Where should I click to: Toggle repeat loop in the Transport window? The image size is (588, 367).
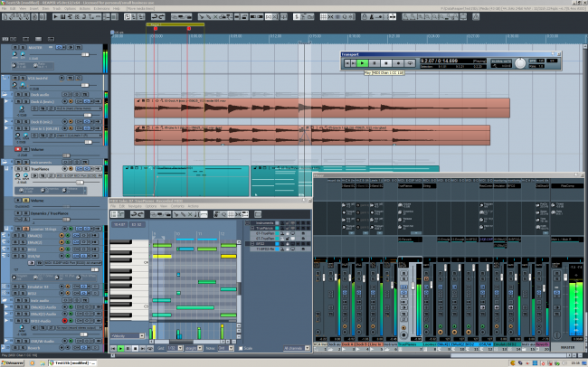[x=410, y=63]
